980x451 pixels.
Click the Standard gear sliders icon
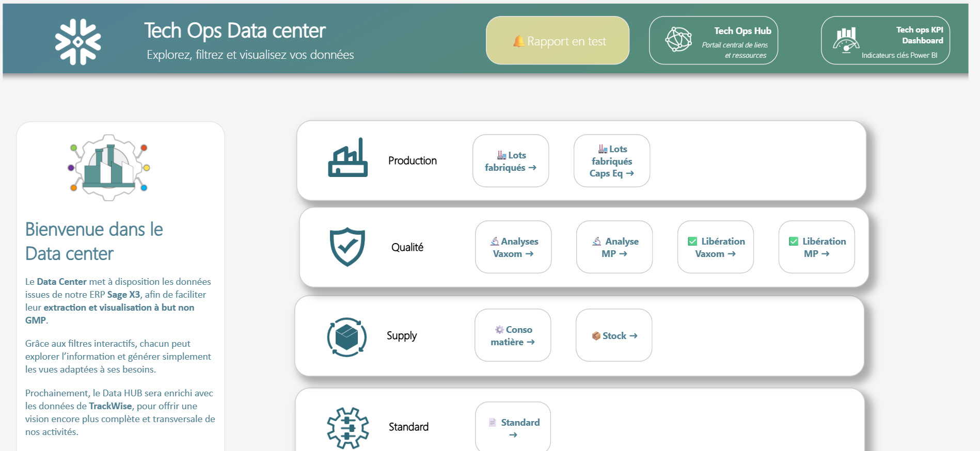[347, 427]
